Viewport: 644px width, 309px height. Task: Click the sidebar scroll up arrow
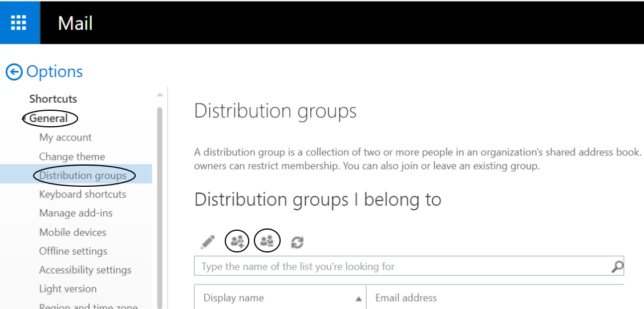pos(160,95)
